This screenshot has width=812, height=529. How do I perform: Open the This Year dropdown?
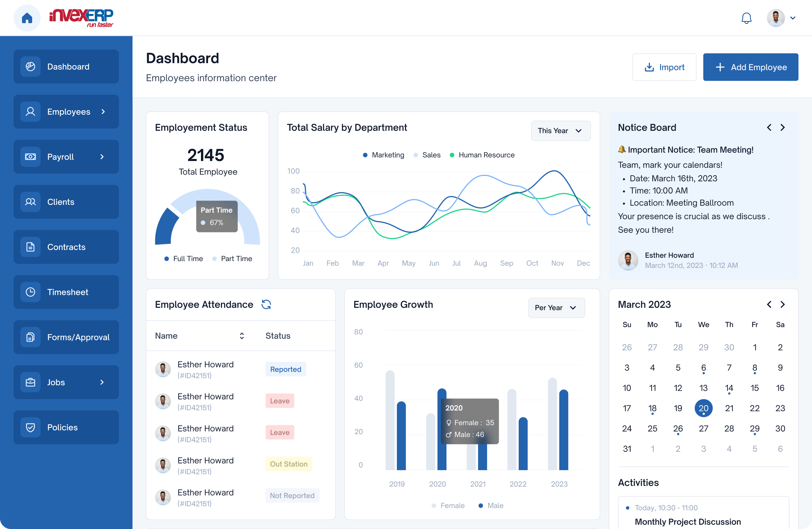click(x=561, y=131)
